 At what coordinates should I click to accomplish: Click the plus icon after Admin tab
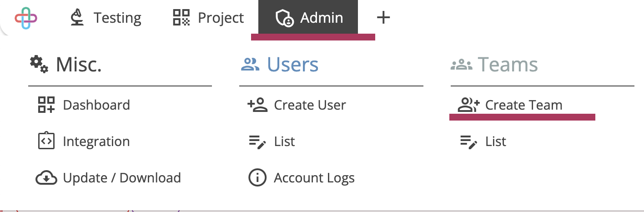383,18
